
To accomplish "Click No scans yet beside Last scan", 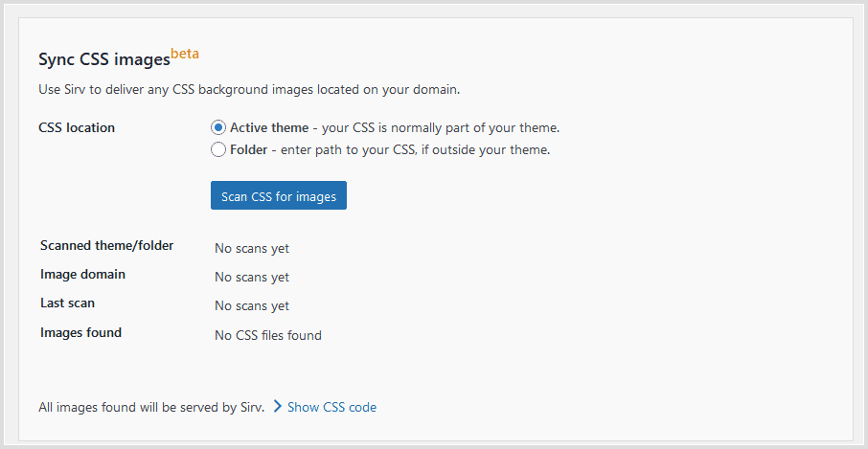I will tap(252, 305).
